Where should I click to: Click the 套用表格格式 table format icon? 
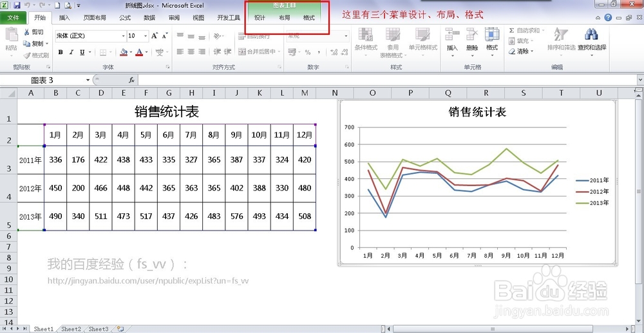coord(393,35)
